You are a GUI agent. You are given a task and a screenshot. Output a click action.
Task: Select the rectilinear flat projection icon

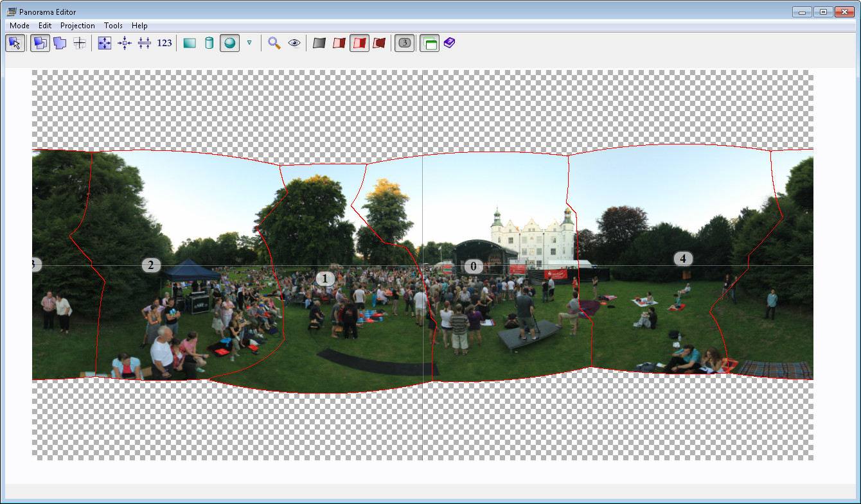click(190, 43)
